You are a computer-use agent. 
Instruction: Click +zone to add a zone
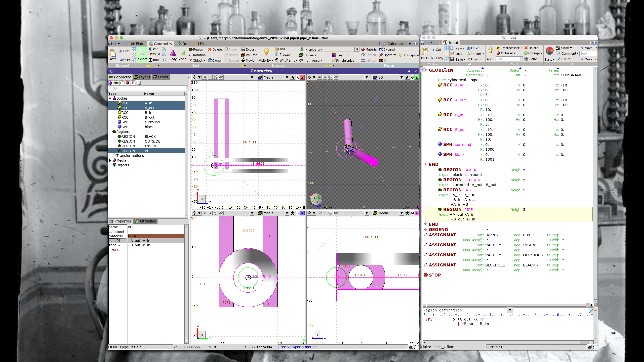coord(114,250)
